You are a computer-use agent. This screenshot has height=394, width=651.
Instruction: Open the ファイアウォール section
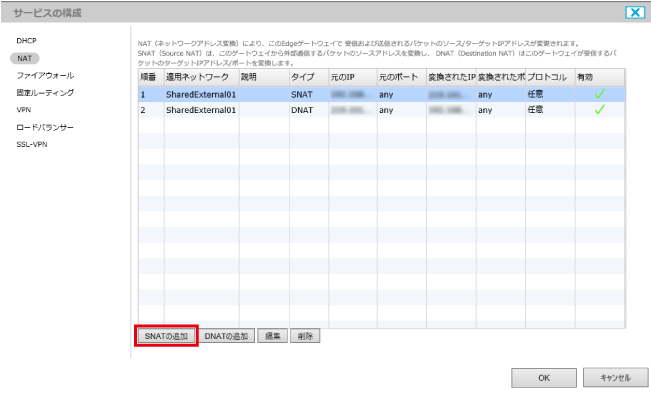[45, 76]
